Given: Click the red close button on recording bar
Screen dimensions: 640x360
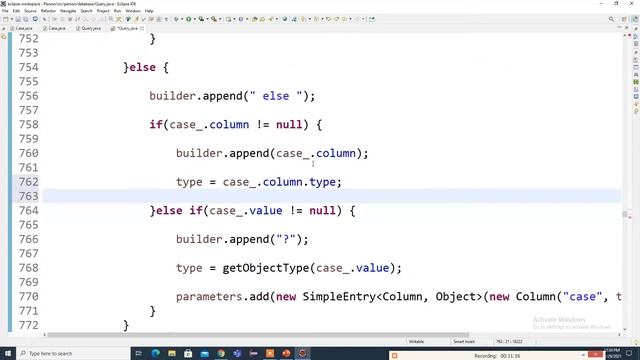Looking at the screenshot, I should click(596, 355).
